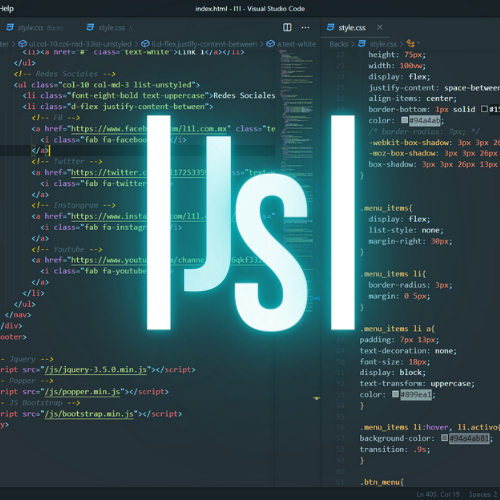Open the /js/jquery-3.5.0.min.js link
This screenshot has width=500, height=500.
click(x=96, y=369)
